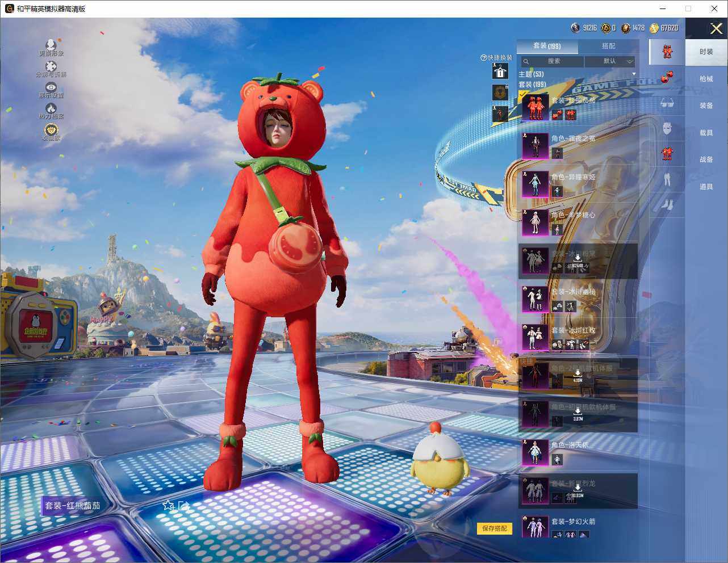Click the 套装(199) section header text
This screenshot has width=728, height=563.
click(x=532, y=85)
